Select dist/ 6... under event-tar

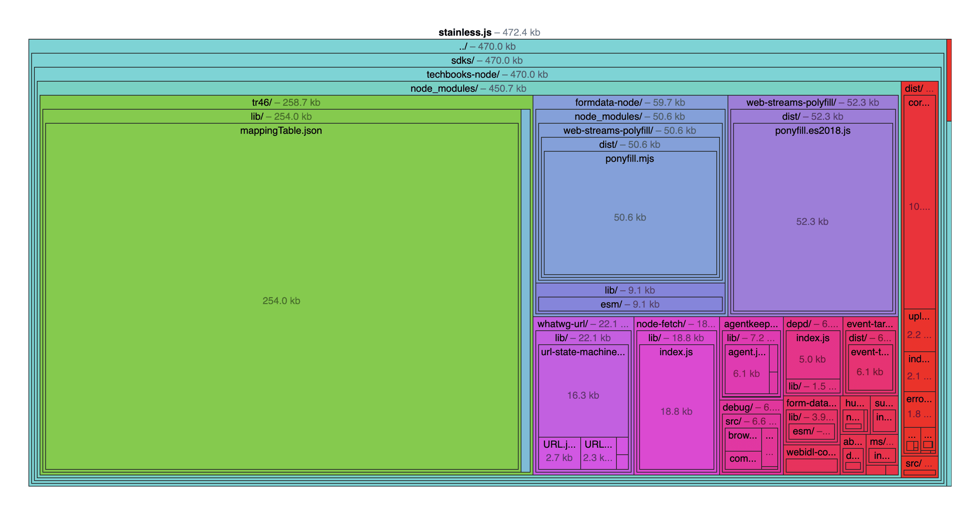[x=871, y=338]
